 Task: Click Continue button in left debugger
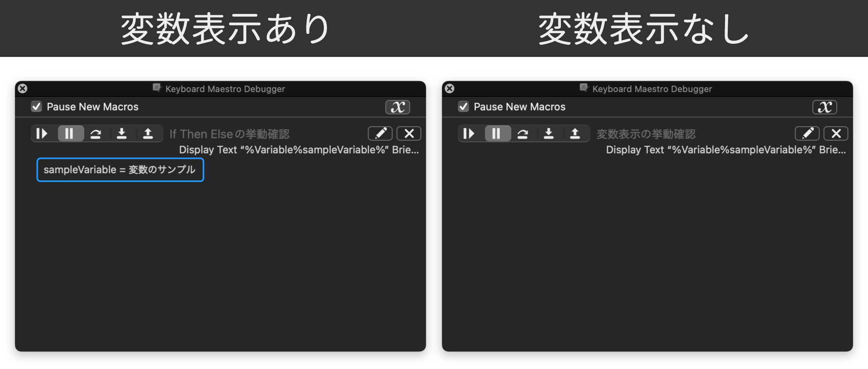coord(42,133)
